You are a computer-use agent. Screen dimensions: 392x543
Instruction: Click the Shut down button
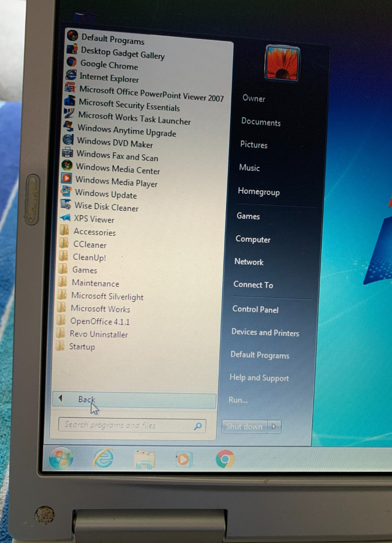(244, 426)
